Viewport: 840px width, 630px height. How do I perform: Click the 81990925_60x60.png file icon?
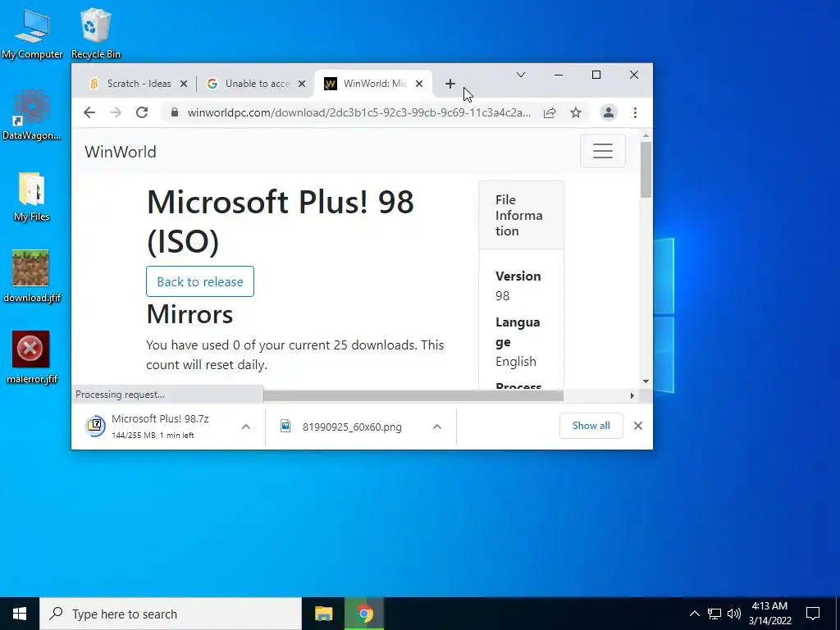(285, 426)
